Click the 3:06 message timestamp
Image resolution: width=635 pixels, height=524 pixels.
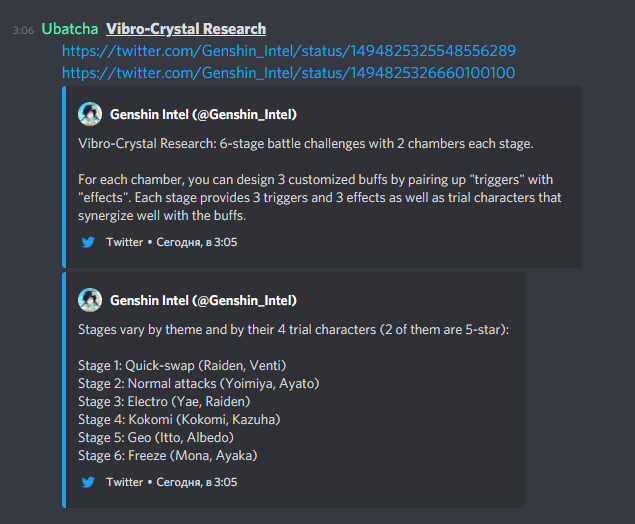[x=23, y=30]
